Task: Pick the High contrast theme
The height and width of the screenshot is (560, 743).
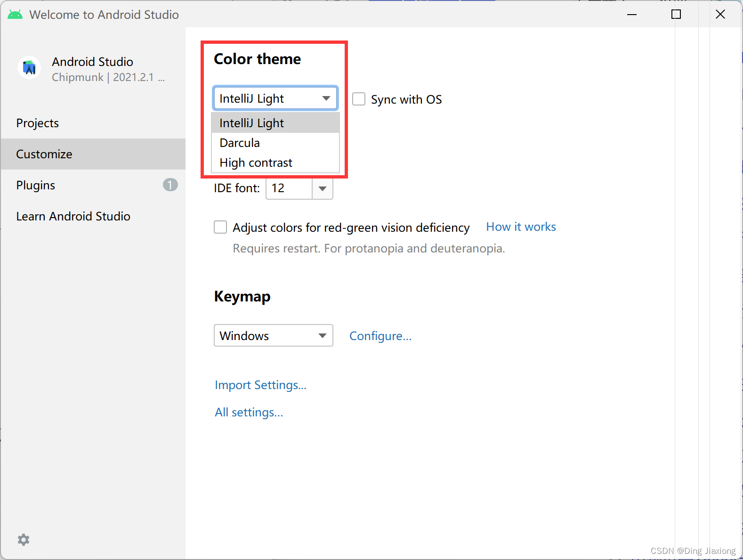Action: [x=275, y=162]
